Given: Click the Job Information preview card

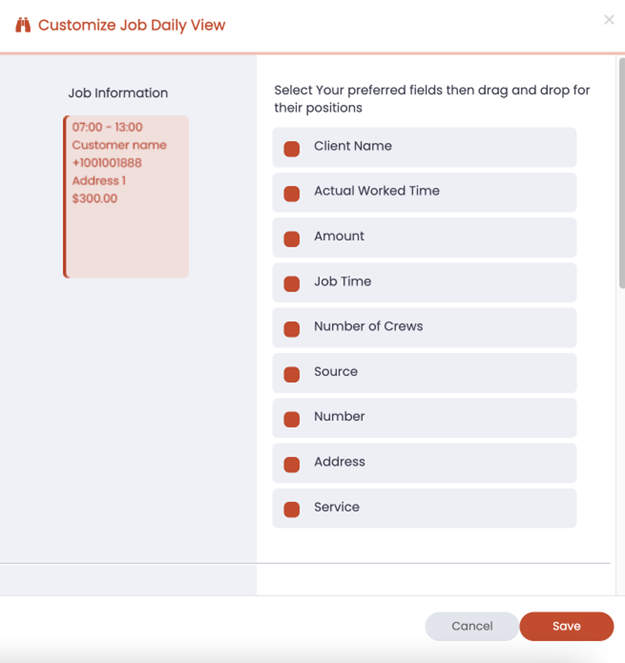Looking at the screenshot, I should coord(126,196).
